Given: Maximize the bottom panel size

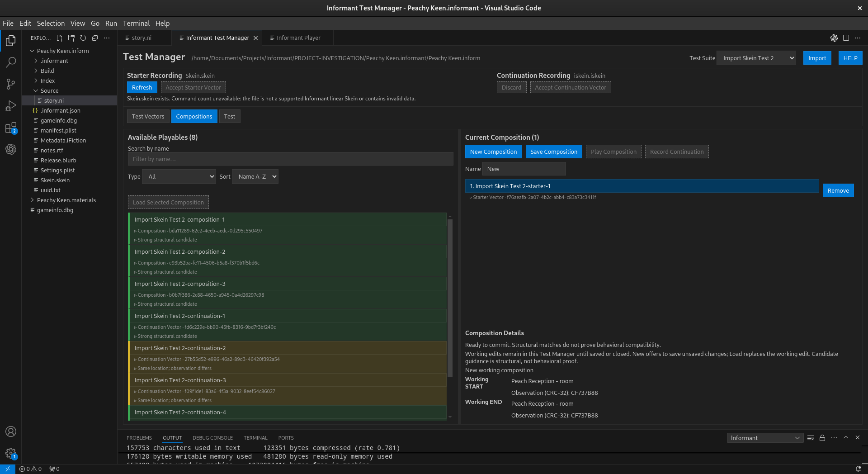Looking at the screenshot, I should (x=846, y=438).
